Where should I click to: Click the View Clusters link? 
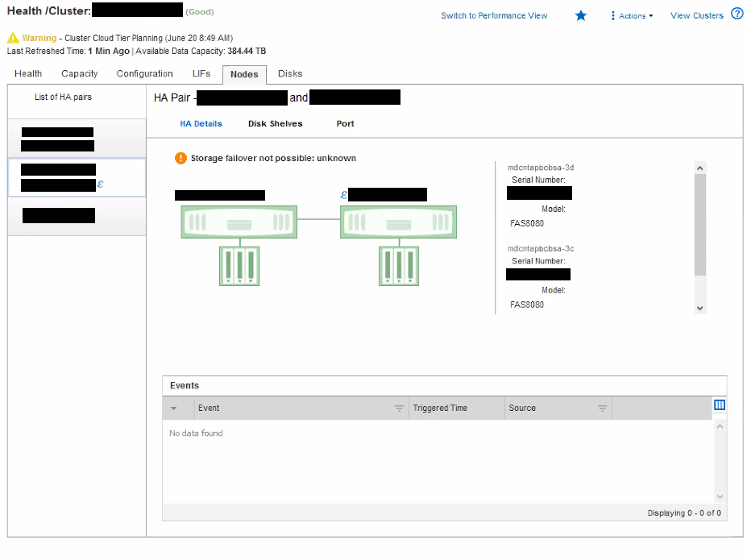pyautogui.click(x=696, y=16)
